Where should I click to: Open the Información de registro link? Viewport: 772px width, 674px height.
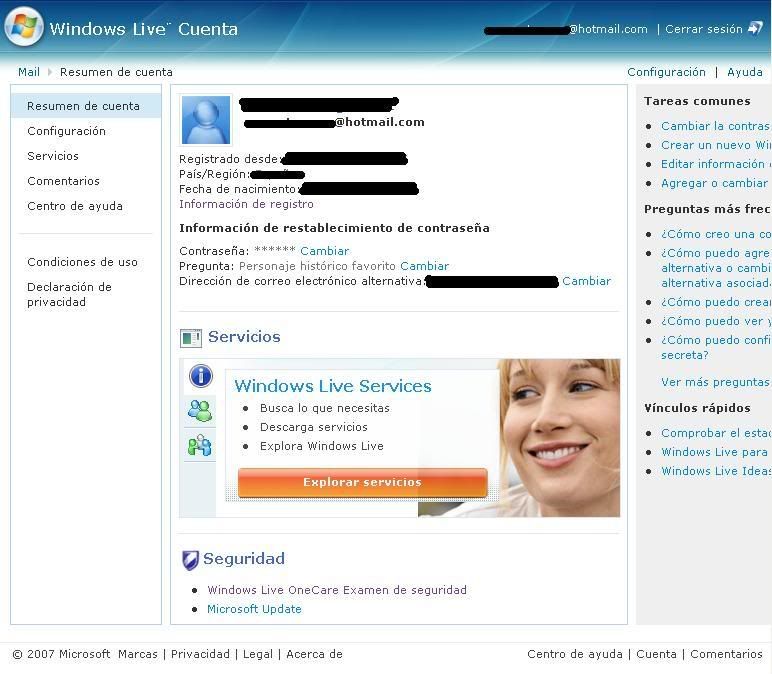(x=246, y=204)
